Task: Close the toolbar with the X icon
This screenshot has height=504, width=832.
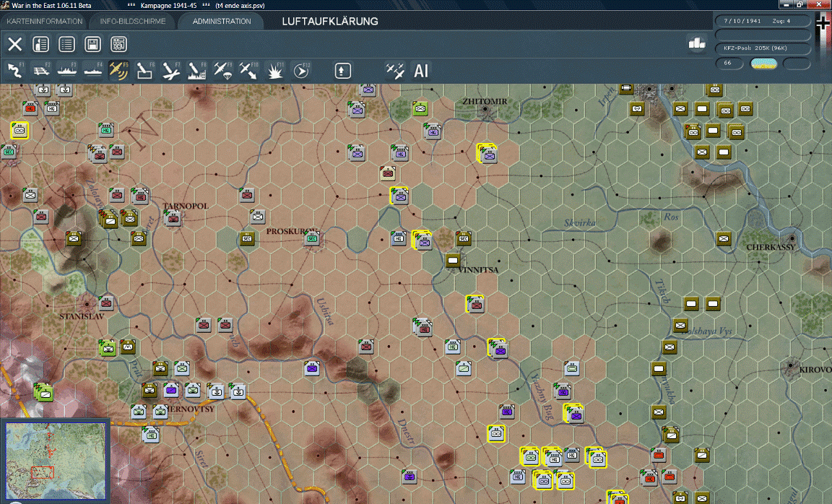Action: click(15, 44)
